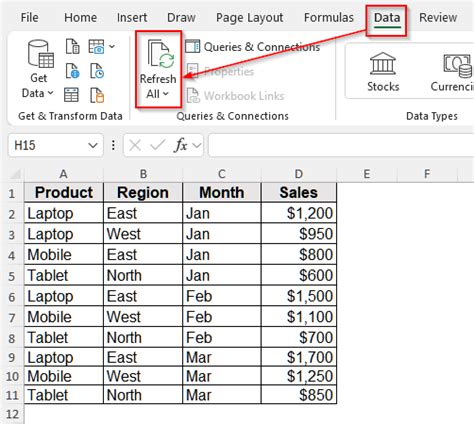This screenshot has width=474, height=424.
Task: Click From Picture icon
Action: [96, 46]
